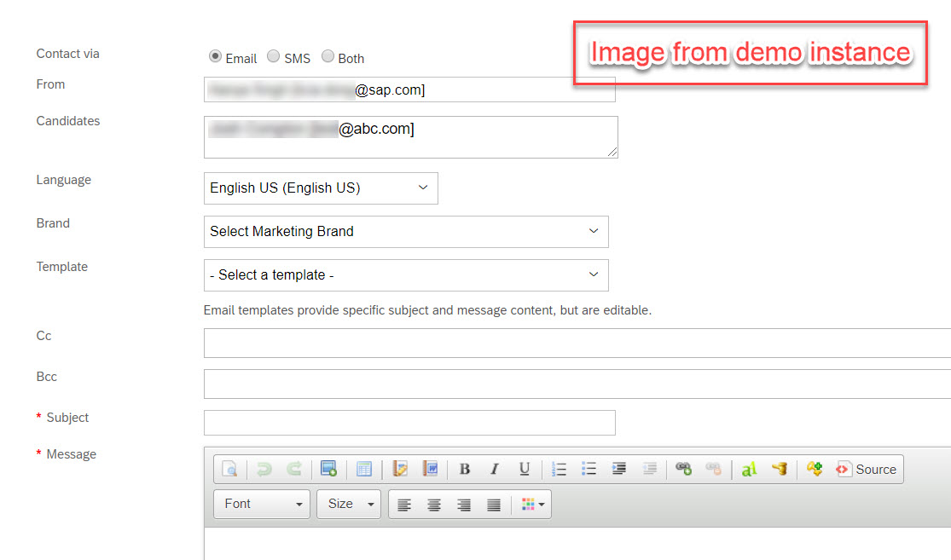Click the Undo icon in message toolbar

[264, 469]
